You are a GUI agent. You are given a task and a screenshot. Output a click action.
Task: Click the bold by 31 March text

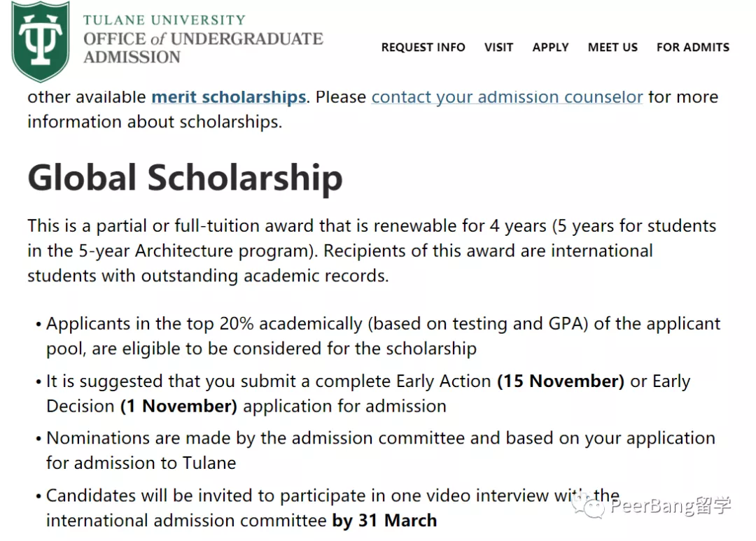384,520
